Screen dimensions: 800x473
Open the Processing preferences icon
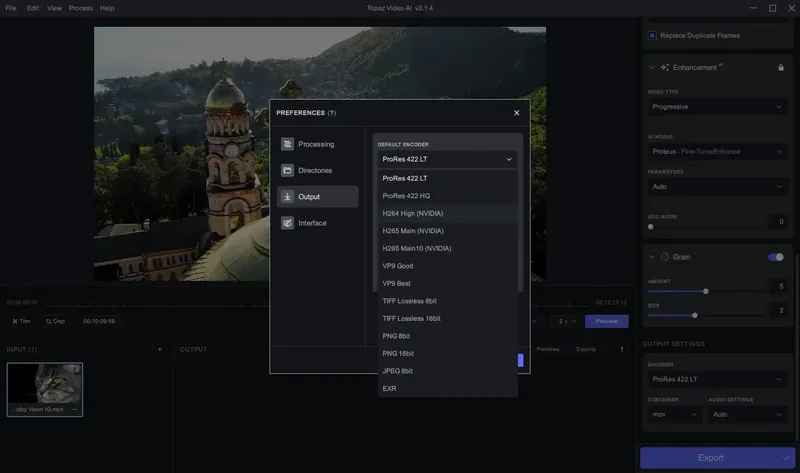287,144
